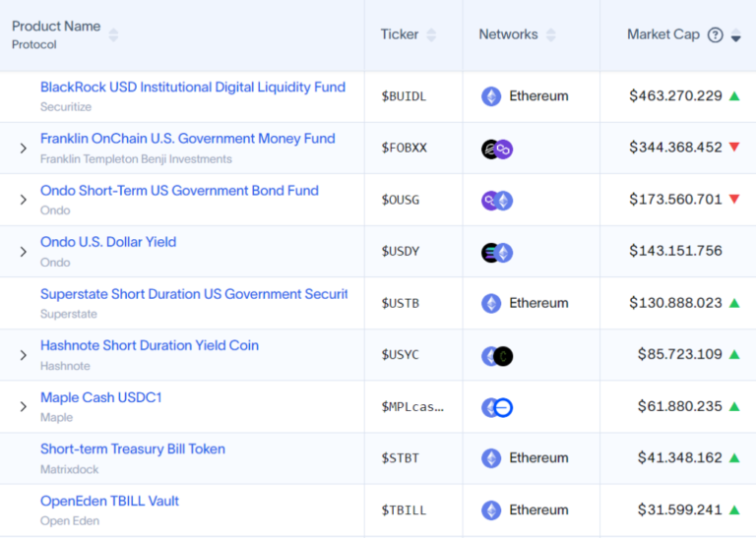Open the Market Cap help question-mark icon
The height and width of the screenshot is (538, 756).
point(715,34)
